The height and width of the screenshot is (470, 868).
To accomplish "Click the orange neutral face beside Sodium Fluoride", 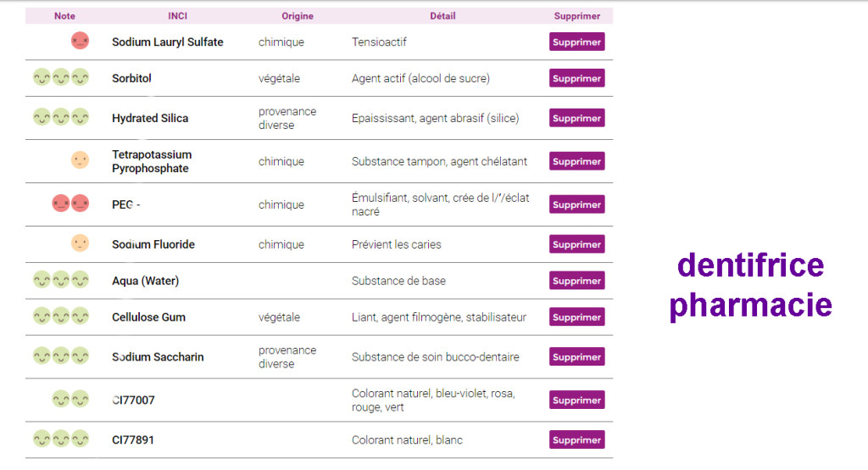I will (x=80, y=243).
